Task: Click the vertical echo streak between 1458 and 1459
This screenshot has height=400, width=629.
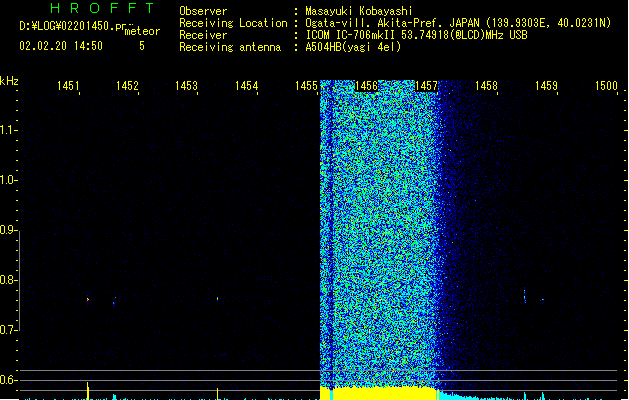Action: click(x=525, y=296)
